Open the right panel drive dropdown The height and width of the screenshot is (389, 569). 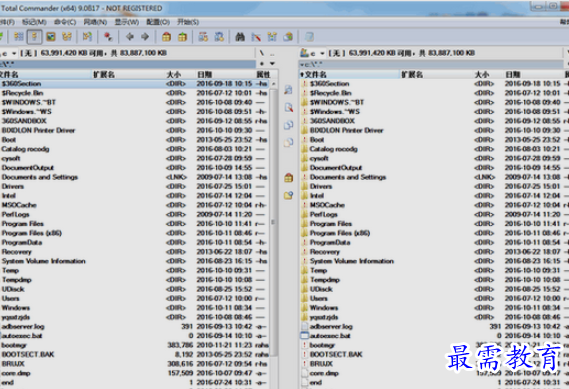point(322,53)
